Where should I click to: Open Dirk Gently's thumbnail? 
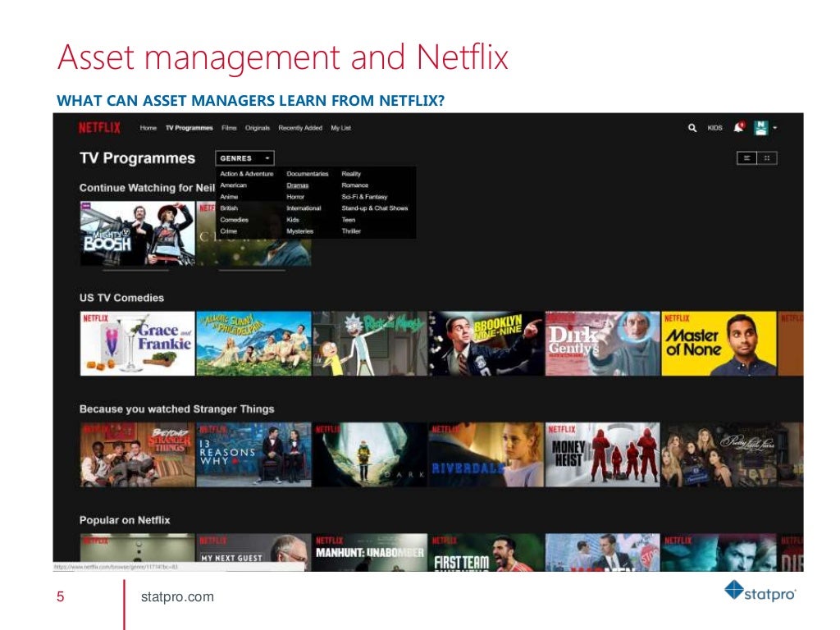(x=603, y=344)
